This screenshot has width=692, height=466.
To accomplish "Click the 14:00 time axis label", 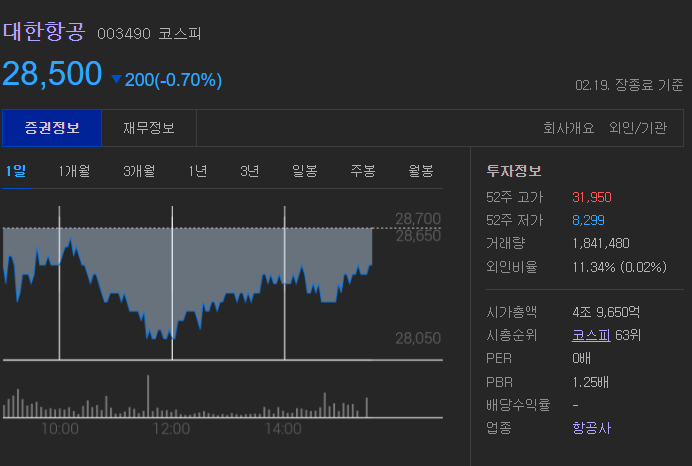I will pos(283,428).
